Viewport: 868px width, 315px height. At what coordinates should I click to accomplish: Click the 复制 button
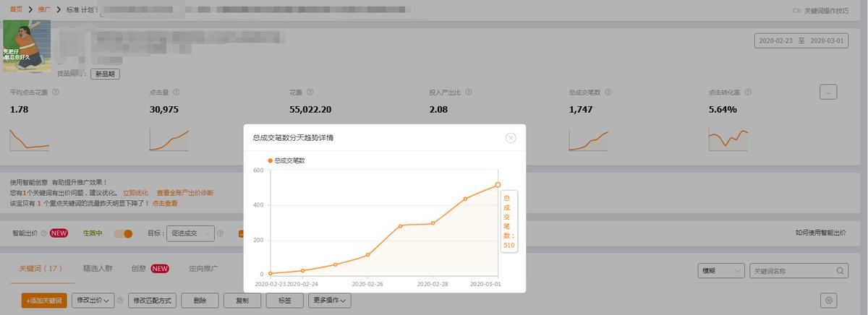(x=242, y=301)
